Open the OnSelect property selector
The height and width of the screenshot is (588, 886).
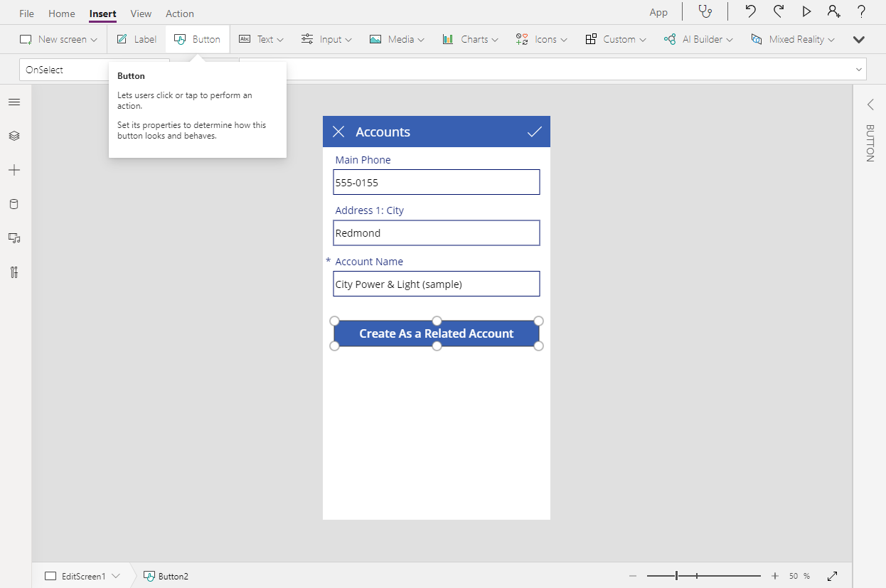pyautogui.click(x=94, y=70)
